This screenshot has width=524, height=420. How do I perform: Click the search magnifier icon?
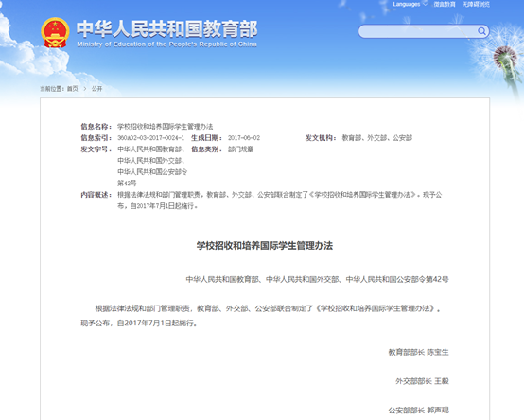481,31
